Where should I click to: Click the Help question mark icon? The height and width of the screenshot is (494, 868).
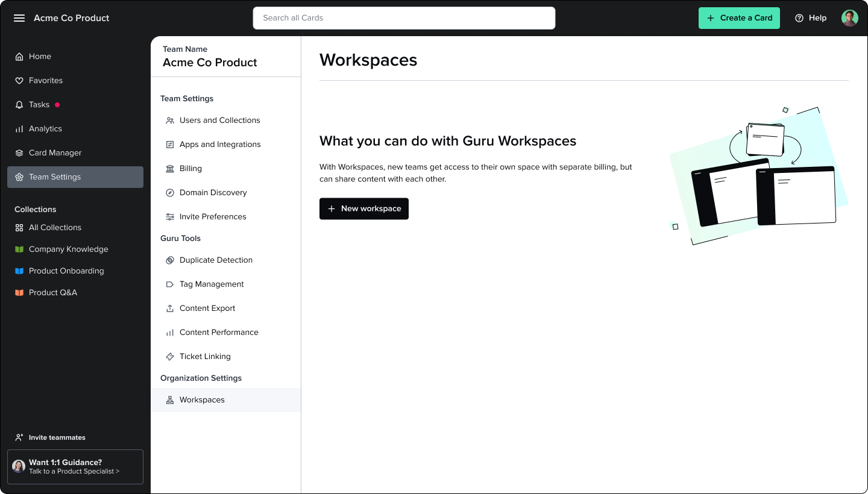point(799,18)
